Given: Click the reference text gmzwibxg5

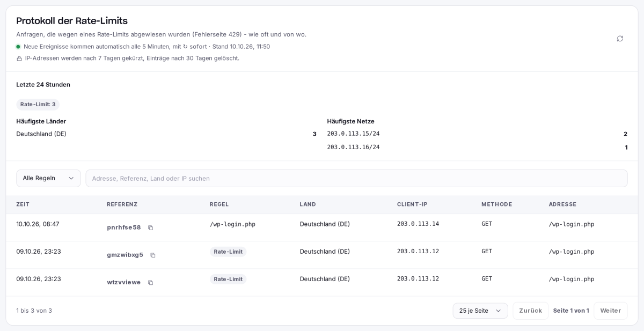Looking at the screenshot, I should pyautogui.click(x=125, y=255).
